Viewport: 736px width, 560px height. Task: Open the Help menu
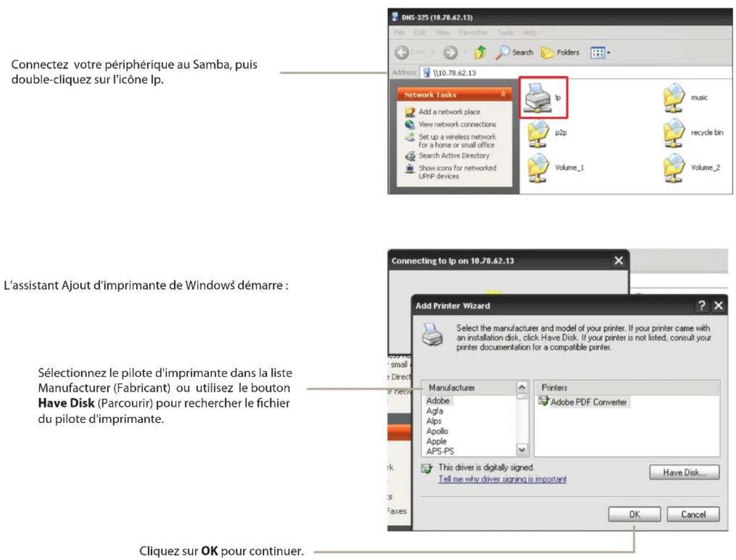click(530, 33)
